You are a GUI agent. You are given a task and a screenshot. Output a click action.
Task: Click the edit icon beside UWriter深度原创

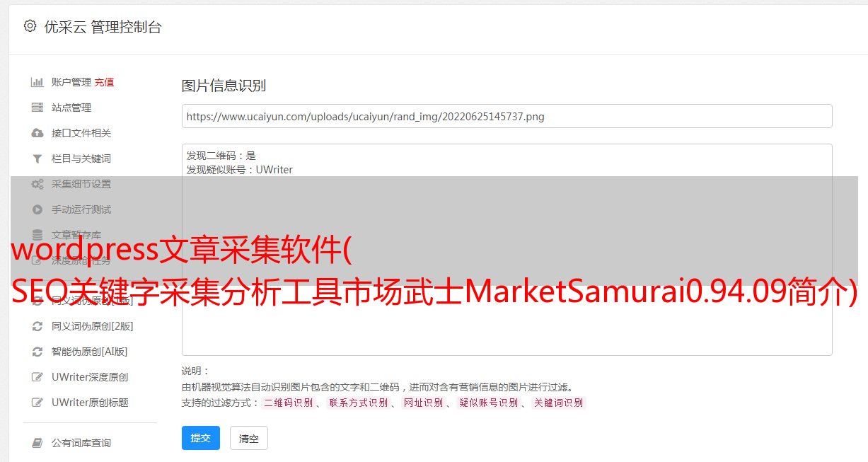[x=37, y=377]
